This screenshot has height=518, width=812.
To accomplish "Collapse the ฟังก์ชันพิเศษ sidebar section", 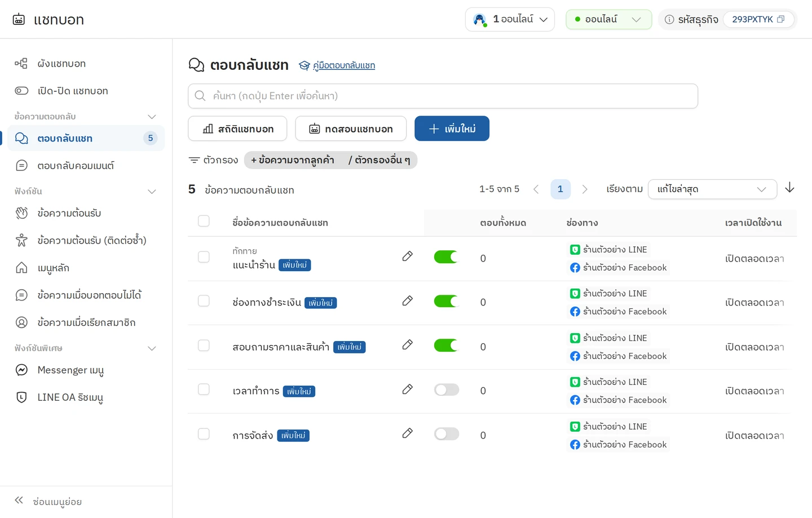I will [x=152, y=348].
